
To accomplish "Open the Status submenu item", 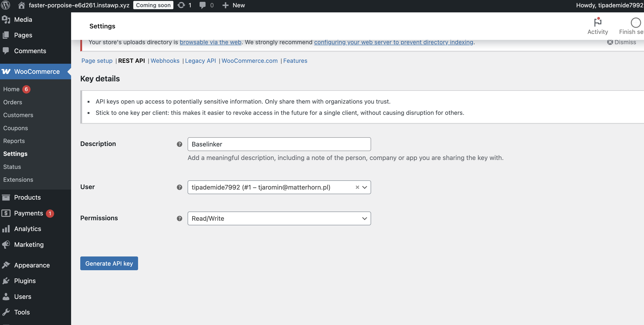I will (12, 167).
